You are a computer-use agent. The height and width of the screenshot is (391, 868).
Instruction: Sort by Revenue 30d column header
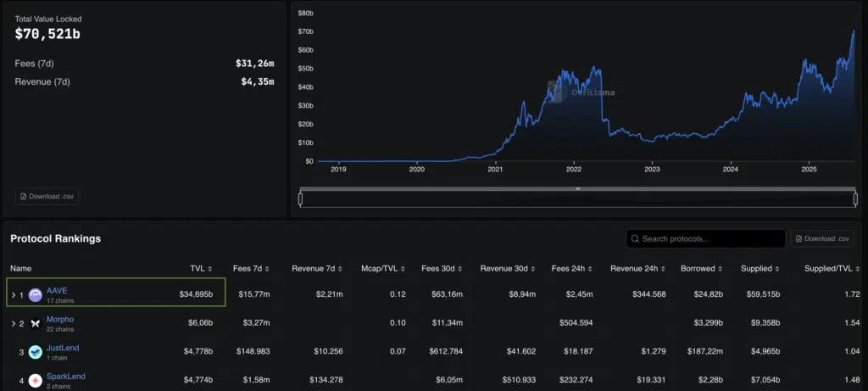[507, 269]
